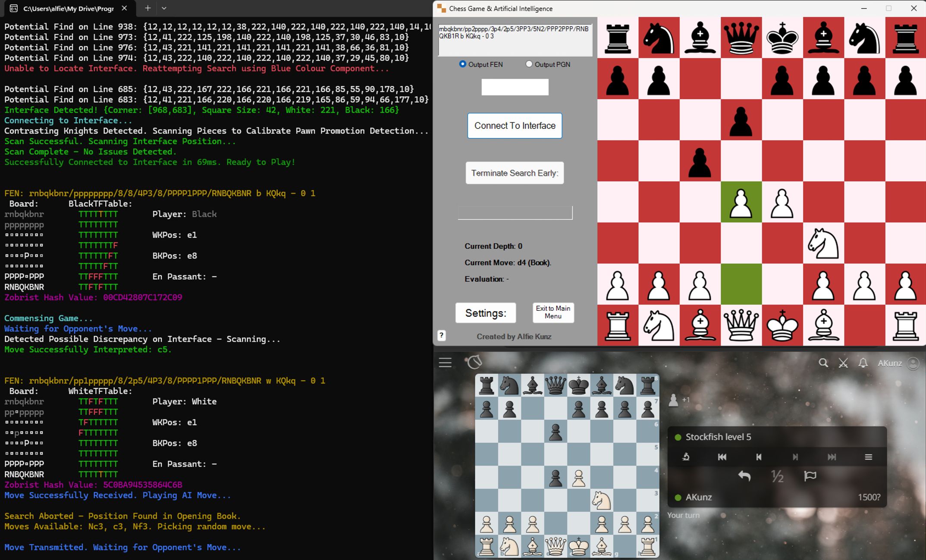Click the white pawn on e4 in Lichess board
Screen dimensions: 926x560
pos(578,478)
